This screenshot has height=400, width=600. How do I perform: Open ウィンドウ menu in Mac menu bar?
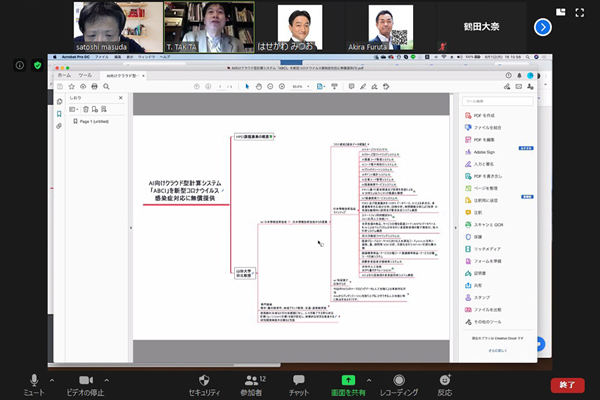tap(146, 57)
